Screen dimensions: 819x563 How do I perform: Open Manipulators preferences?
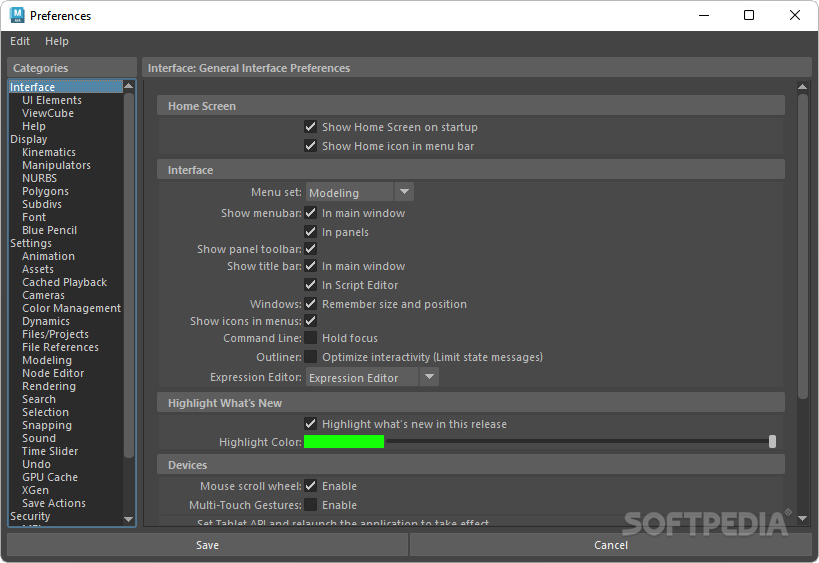click(56, 165)
